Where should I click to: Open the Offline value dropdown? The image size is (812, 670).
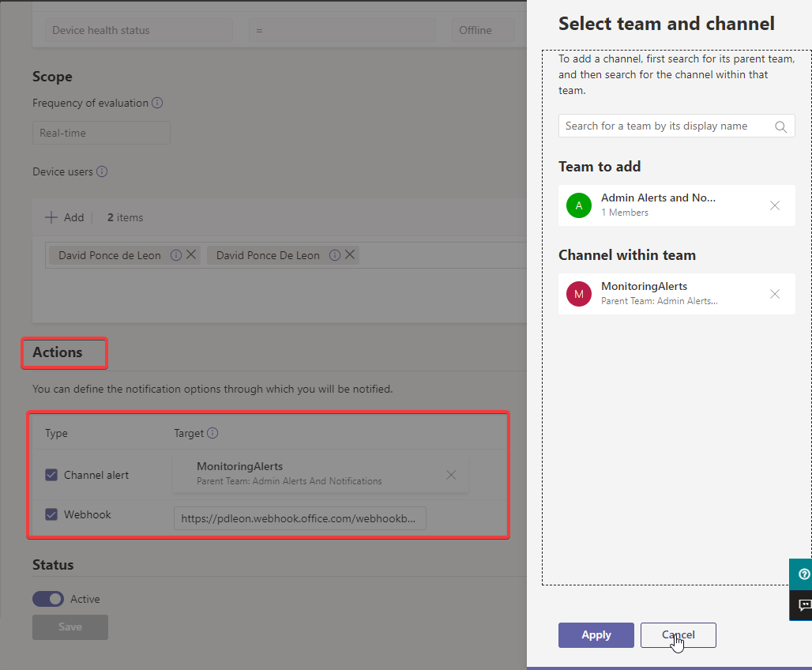482,30
